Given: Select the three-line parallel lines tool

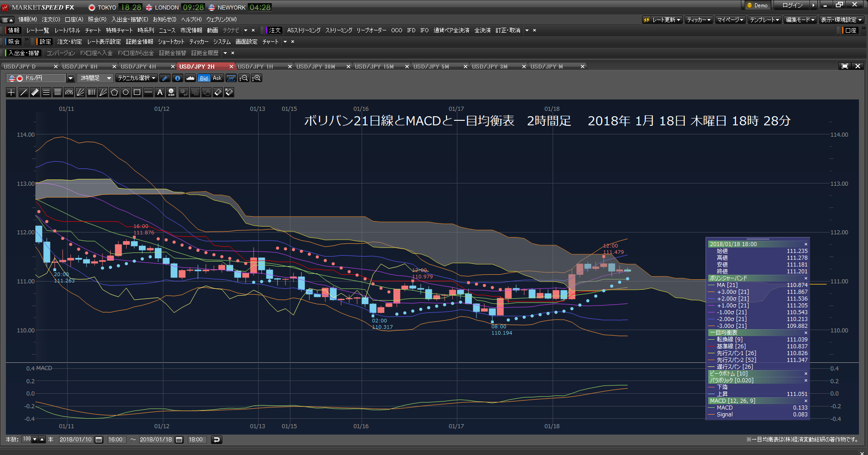Looking at the screenshot, I should pos(46,92).
